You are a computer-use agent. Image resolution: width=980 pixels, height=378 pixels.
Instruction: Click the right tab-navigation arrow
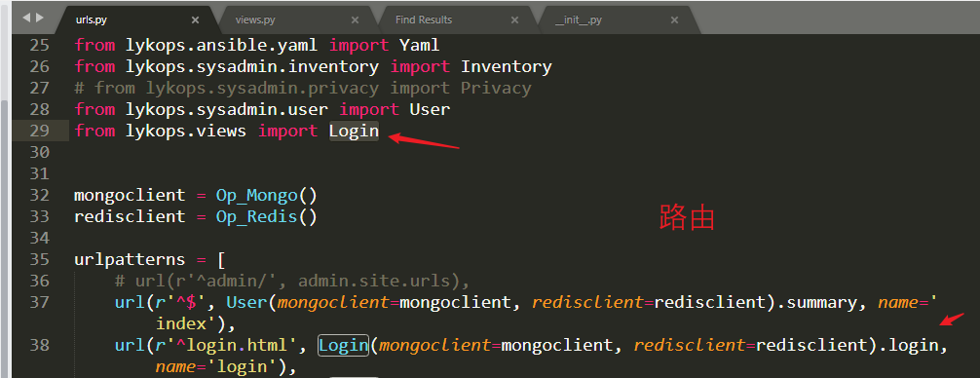pyautogui.click(x=40, y=19)
